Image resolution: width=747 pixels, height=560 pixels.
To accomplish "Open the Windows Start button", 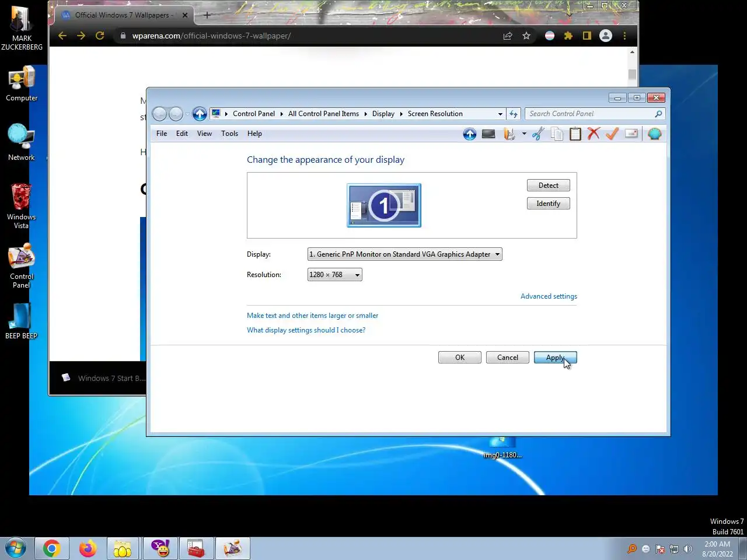I will tap(15, 548).
